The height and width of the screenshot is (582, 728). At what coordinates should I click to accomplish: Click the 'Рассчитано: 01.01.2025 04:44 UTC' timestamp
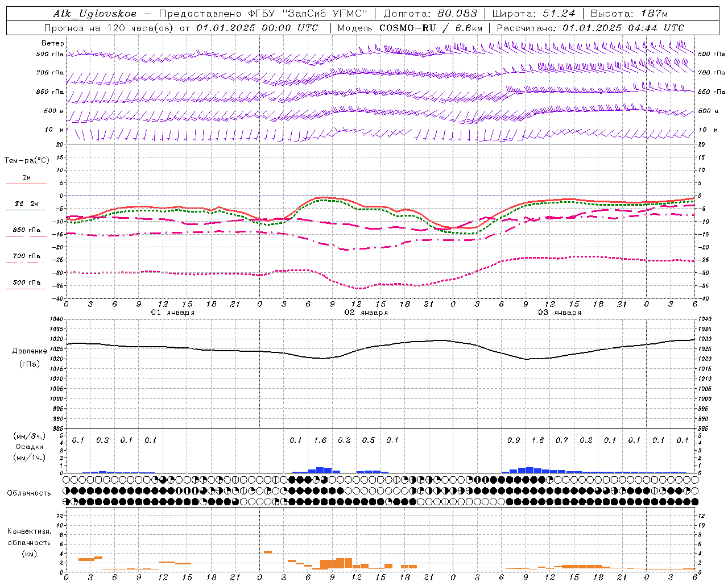tap(590, 28)
